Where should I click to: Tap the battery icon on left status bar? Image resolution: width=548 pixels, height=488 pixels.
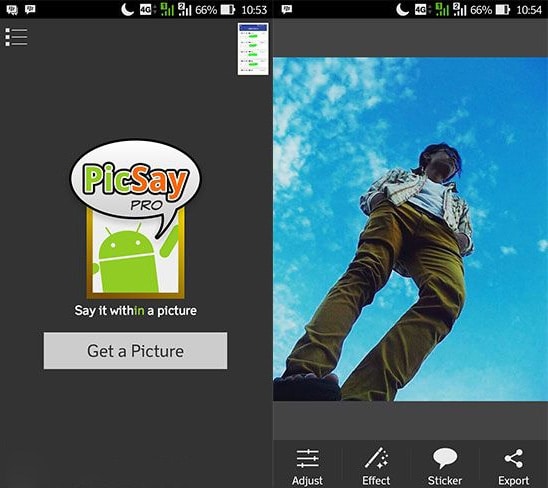coord(228,9)
